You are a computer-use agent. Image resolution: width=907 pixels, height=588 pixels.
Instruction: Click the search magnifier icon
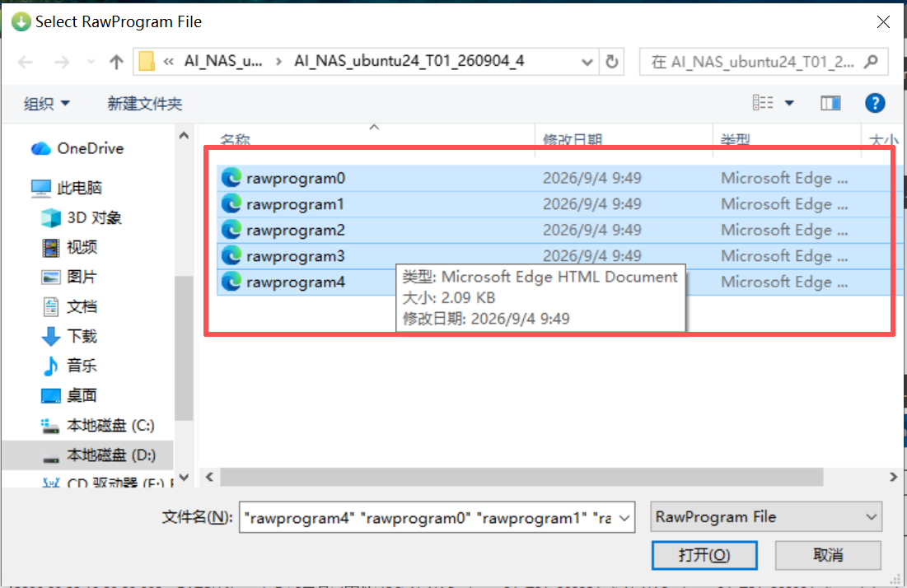point(871,61)
